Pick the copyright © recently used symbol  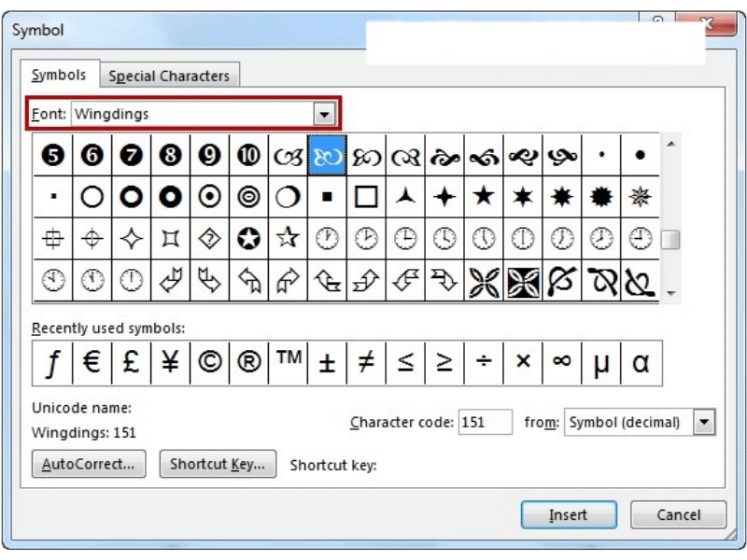tap(209, 363)
